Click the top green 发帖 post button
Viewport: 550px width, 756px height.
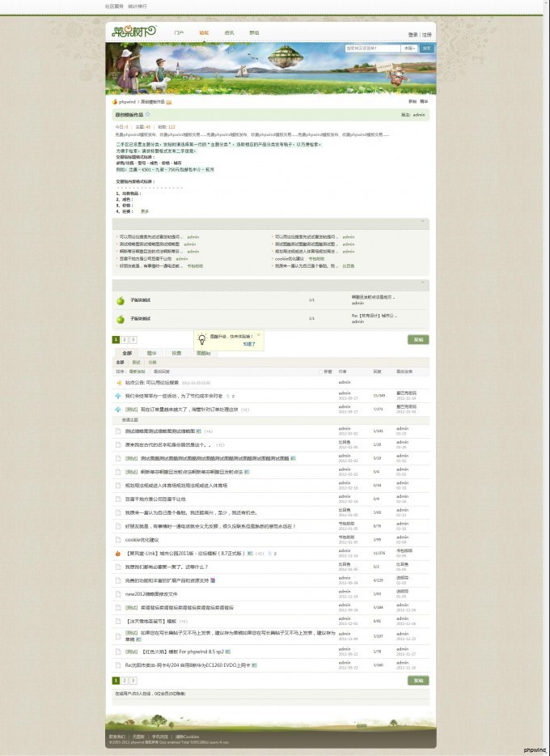417,340
